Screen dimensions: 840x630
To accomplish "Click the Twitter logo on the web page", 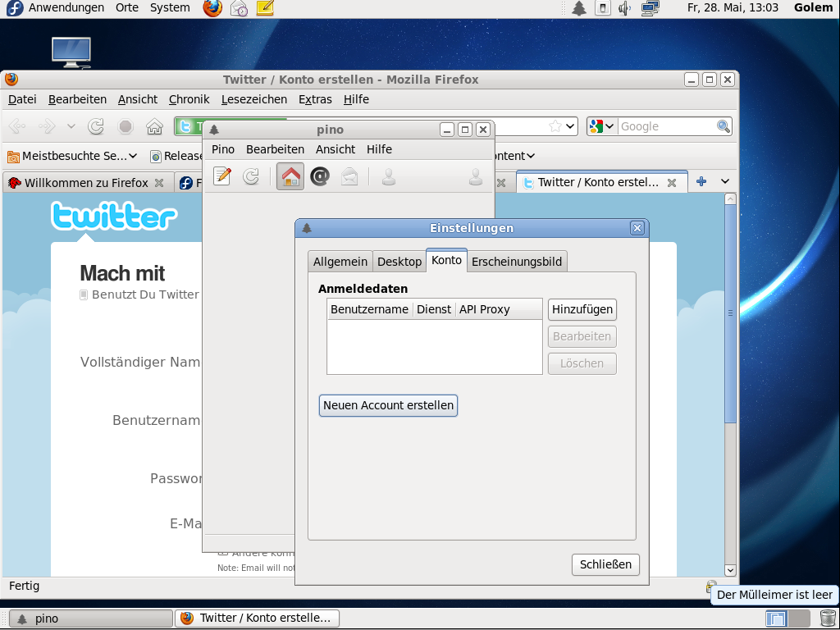I will 113,217.
